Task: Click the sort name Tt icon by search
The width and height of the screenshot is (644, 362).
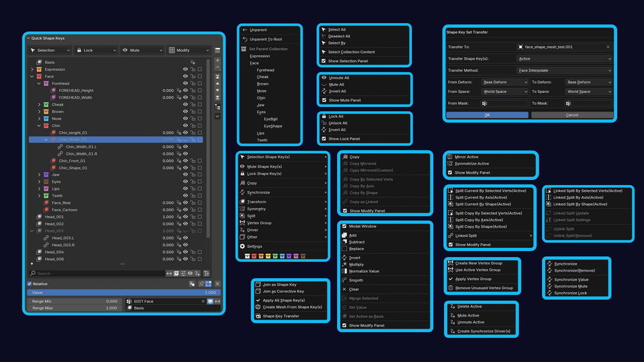Action: point(206,274)
